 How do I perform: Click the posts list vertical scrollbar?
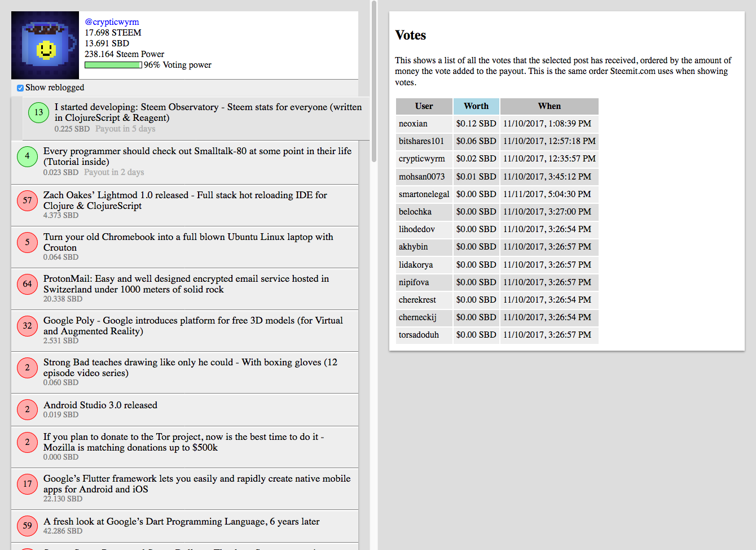(x=373, y=82)
